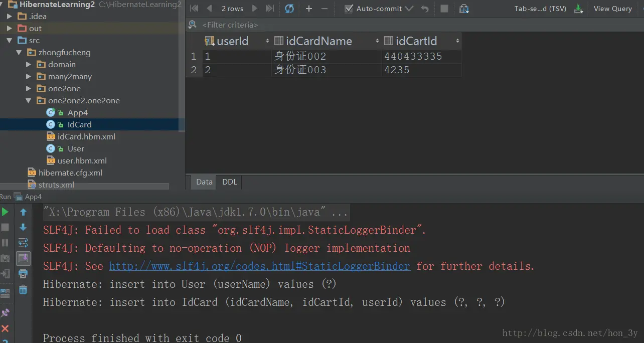Expand the domain package
644x343 pixels.
tap(29, 65)
